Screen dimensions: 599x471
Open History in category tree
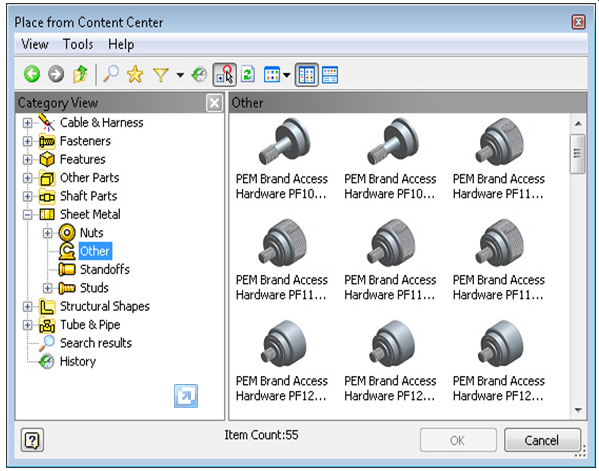78,361
